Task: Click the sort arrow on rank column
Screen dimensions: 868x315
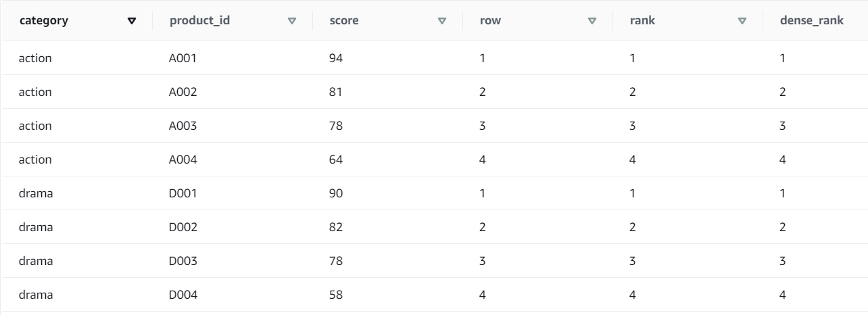Action: click(742, 21)
